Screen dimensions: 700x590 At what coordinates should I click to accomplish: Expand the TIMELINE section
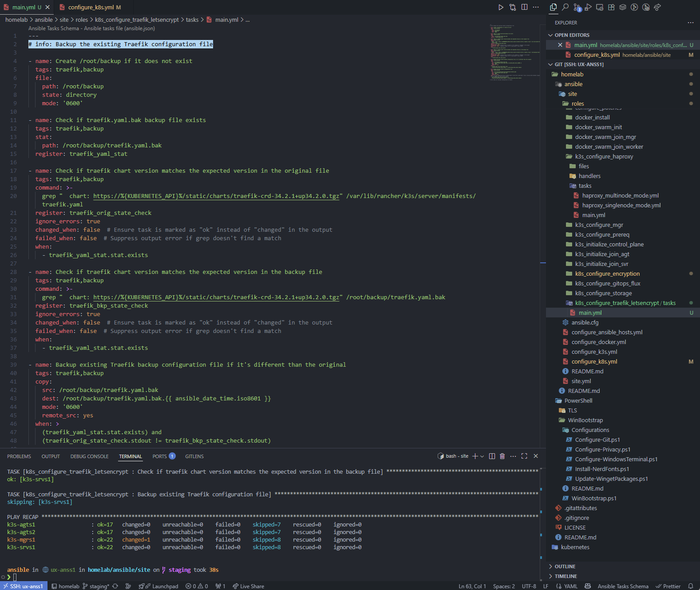(566, 576)
